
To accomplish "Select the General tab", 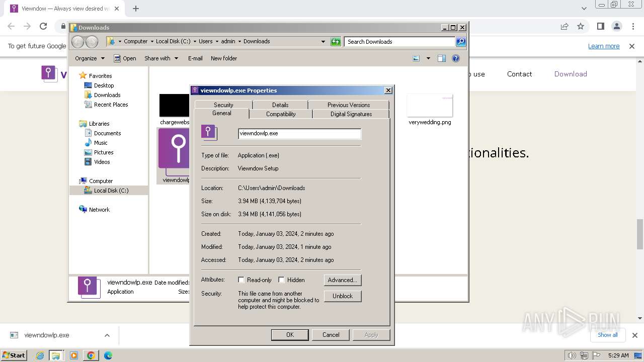I will pyautogui.click(x=222, y=114).
